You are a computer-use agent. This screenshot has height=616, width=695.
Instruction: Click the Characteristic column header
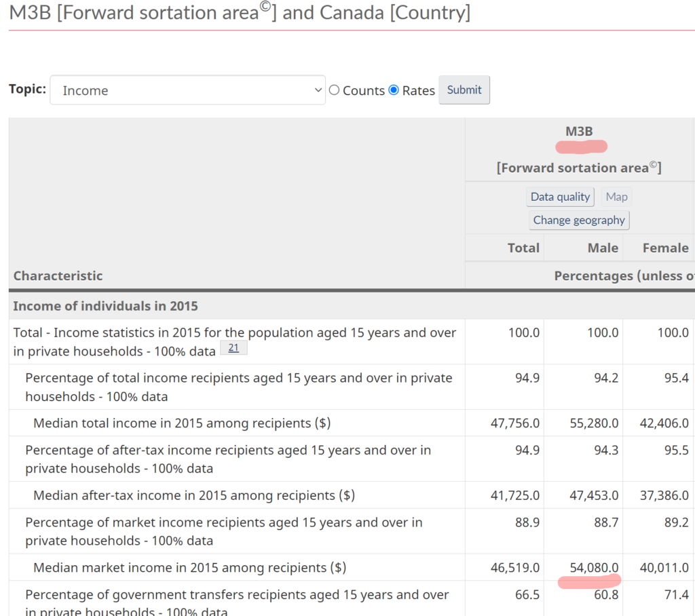[x=58, y=275]
